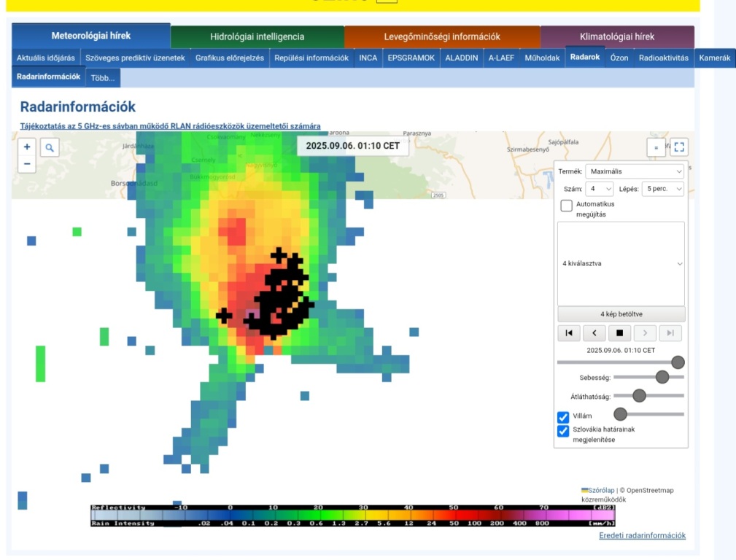This screenshot has height=560, width=736.
Task: Expand the 4 kiválasztva selection list
Action: click(621, 263)
